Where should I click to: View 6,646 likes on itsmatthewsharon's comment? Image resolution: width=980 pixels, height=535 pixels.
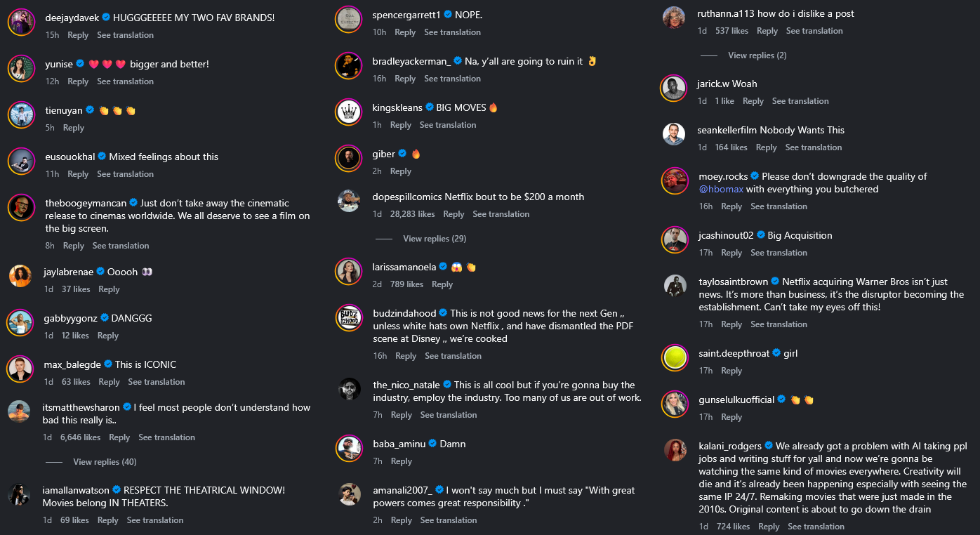(80, 437)
